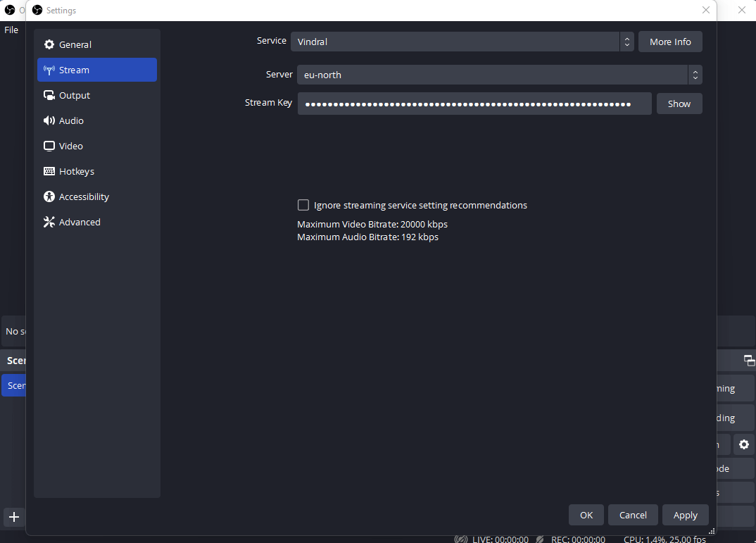Switch to the Hotkeys settings tab
This screenshot has height=543, width=756.
[x=97, y=171]
